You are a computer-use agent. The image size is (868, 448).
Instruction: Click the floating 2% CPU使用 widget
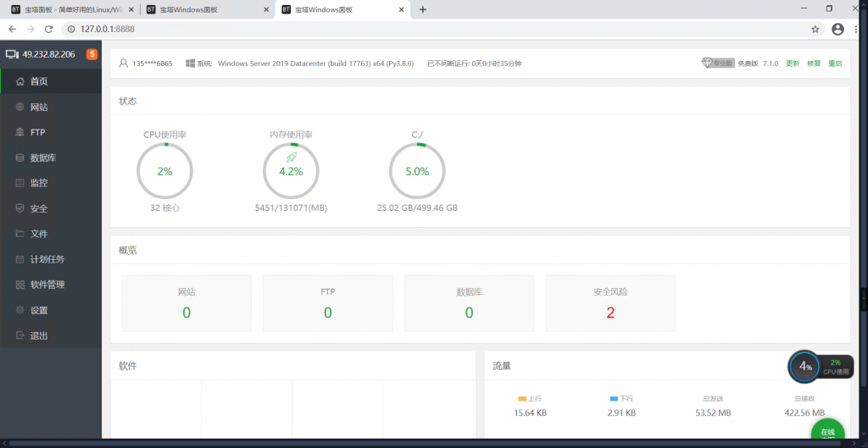(836, 367)
